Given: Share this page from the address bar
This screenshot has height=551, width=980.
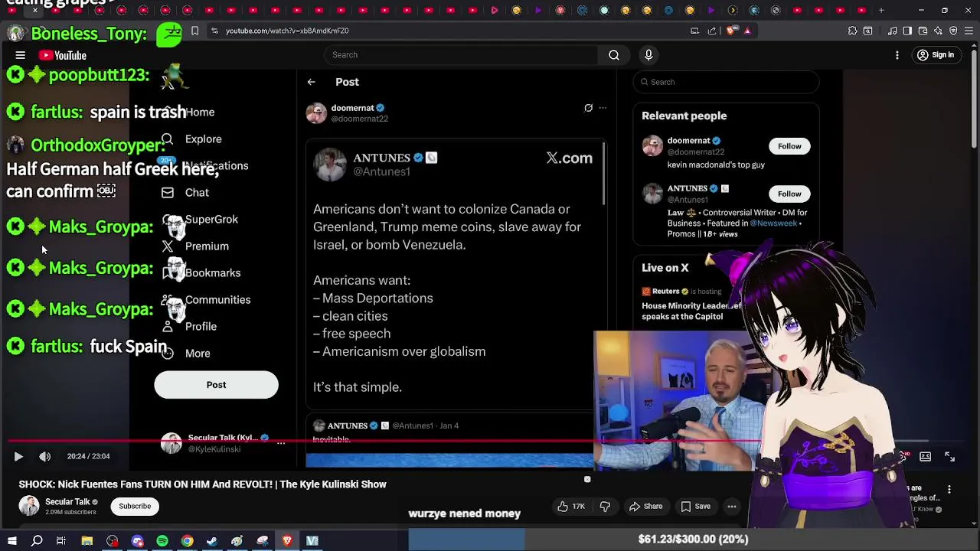Looking at the screenshot, I should tap(712, 31).
